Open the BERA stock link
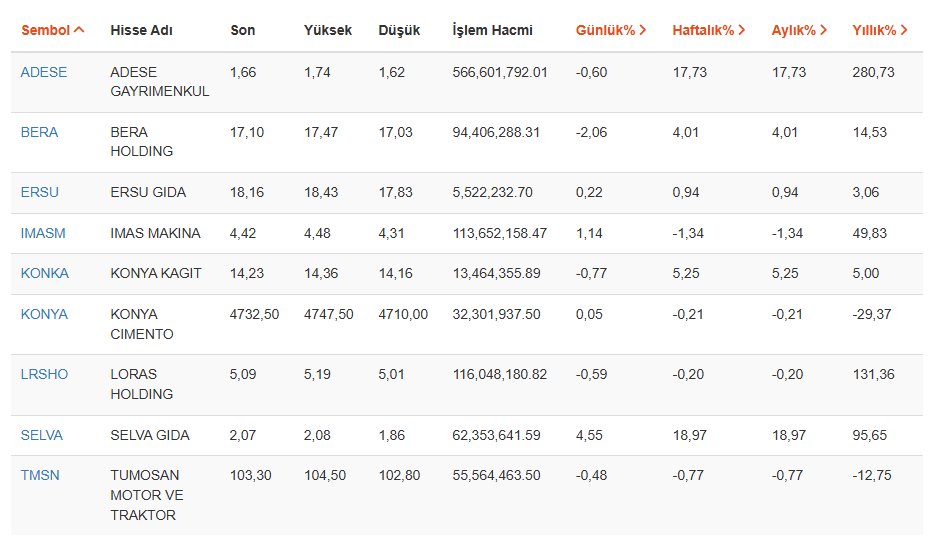The width and height of the screenshot is (937, 547). click(x=39, y=132)
